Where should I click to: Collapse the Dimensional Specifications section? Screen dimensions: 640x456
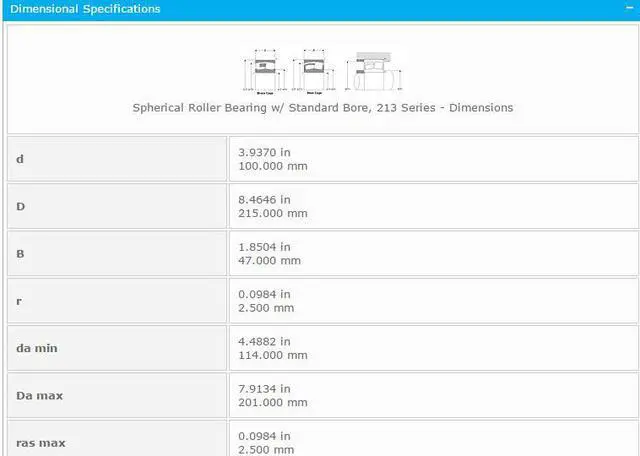pos(629,8)
